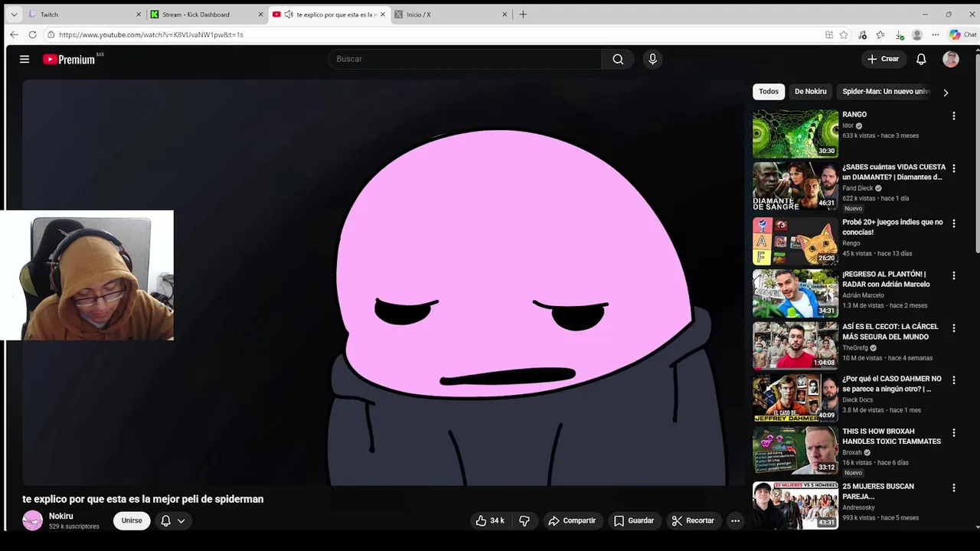Open Copilot Chat button

click(x=962, y=34)
